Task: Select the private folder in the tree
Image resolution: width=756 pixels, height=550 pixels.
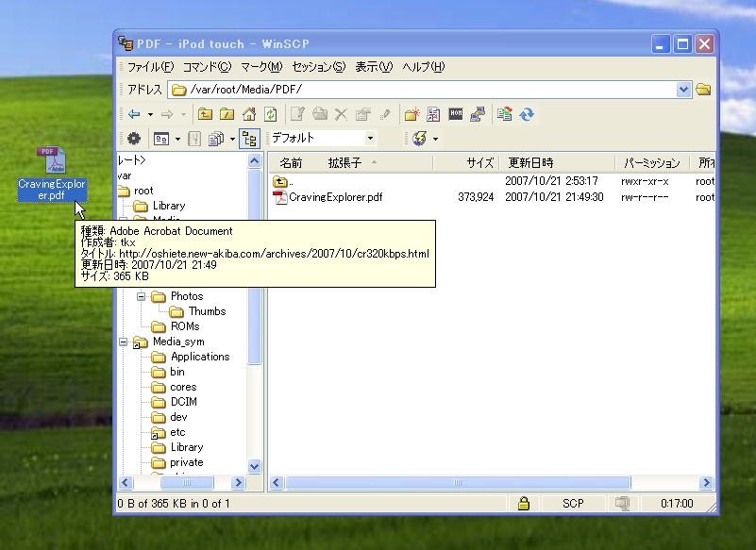Action: [186, 463]
